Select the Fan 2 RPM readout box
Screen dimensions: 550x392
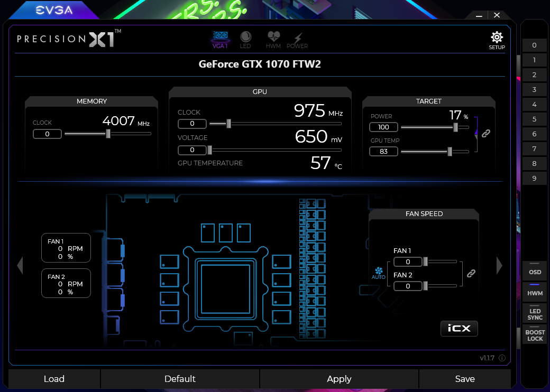point(66,283)
